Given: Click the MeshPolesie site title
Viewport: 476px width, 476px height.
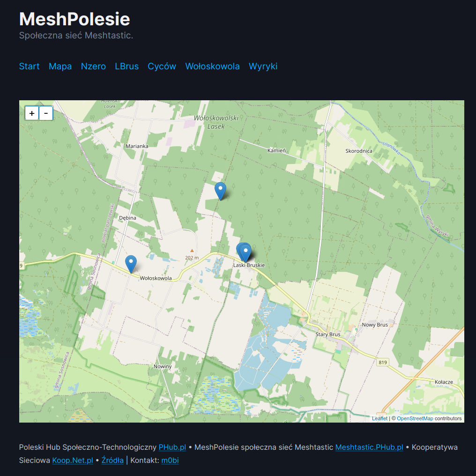Looking at the screenshot, I should [x=74, y=19].
